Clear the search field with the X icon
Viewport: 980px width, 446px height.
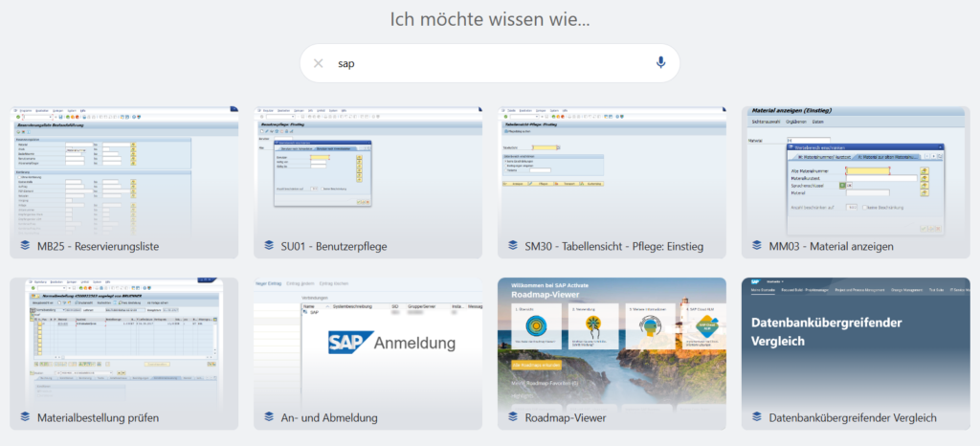[x=318, y=63]
